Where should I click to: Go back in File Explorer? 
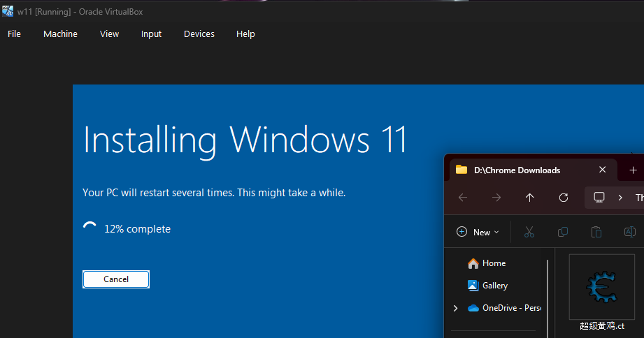463,198
